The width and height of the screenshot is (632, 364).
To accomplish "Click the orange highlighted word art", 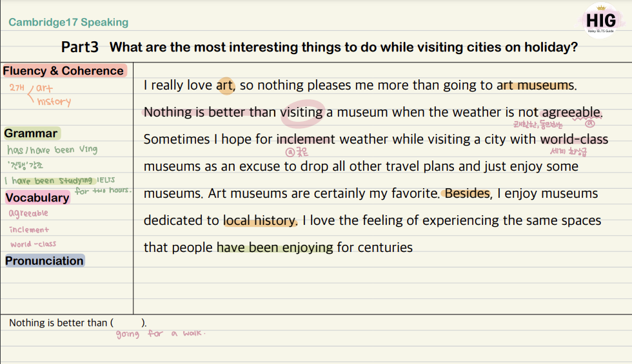I will coord(225,85).
